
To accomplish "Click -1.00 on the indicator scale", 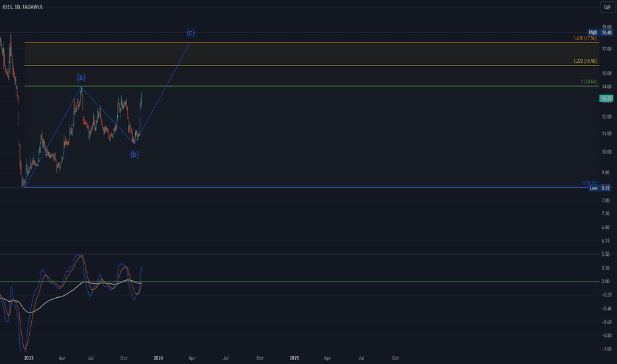I will point(606,349).
